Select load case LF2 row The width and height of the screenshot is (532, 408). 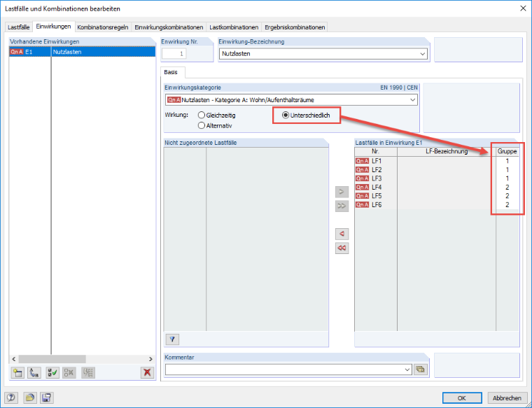[x=437, y=169]
